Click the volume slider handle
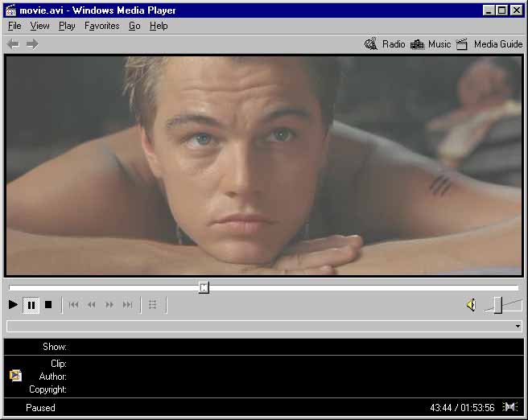The height and width of the screenshot is (420, 528). (498, 305)
